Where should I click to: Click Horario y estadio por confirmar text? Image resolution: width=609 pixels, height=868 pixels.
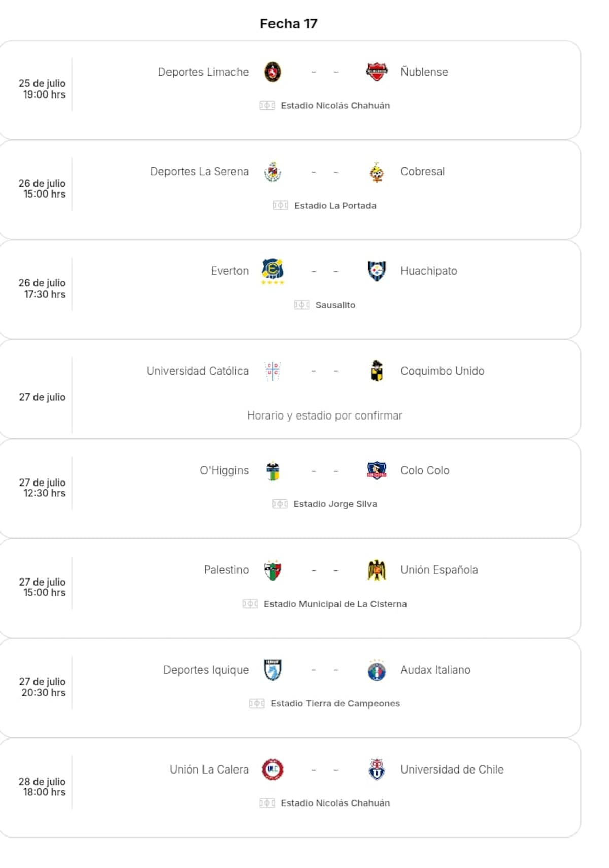click(x=325, y=415)
